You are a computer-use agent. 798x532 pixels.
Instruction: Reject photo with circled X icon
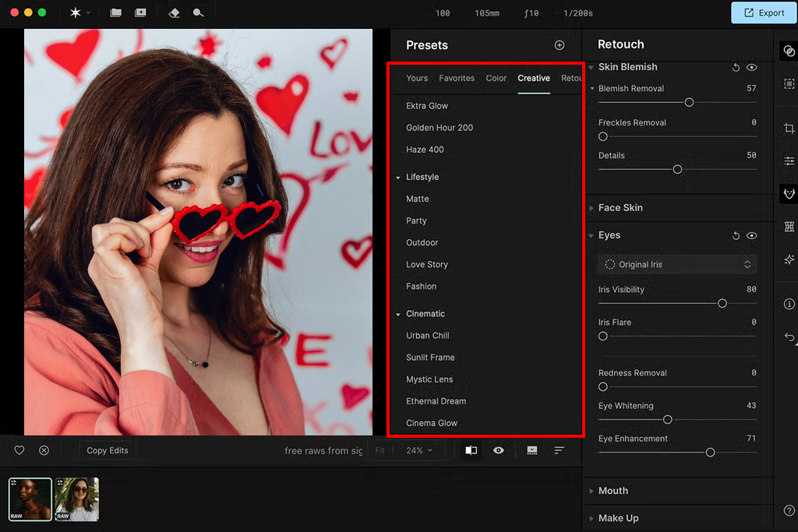pyautogui.click(x=44, y=450)
